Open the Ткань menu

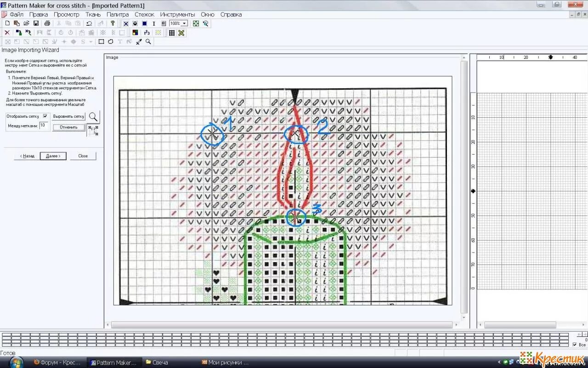(93, 14)
